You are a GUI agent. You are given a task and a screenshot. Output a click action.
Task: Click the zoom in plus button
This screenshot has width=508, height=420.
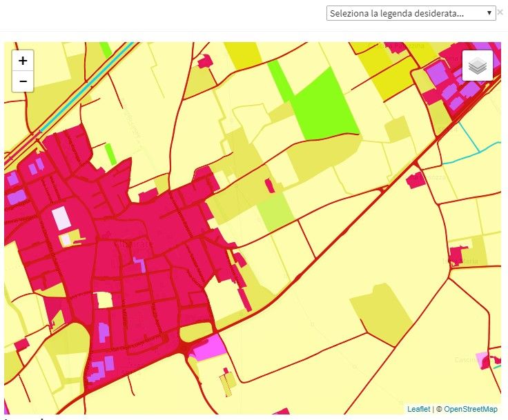[x=23, y=61]
